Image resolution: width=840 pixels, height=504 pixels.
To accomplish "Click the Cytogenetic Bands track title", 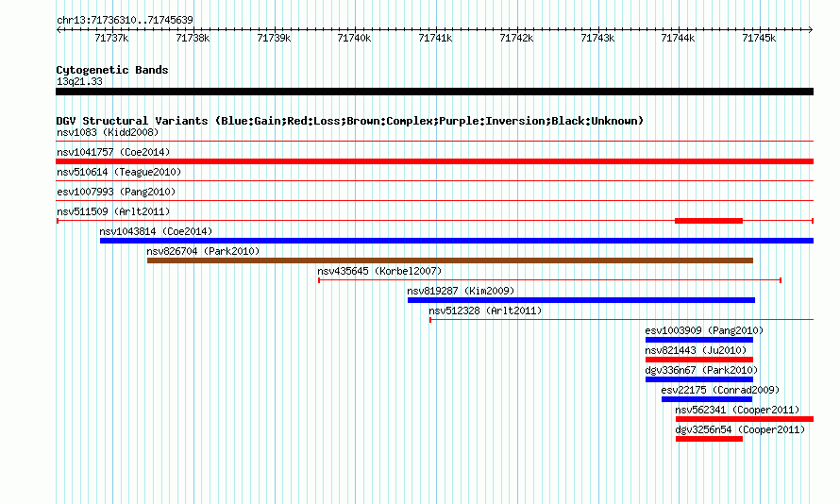I will pos(112,70).
